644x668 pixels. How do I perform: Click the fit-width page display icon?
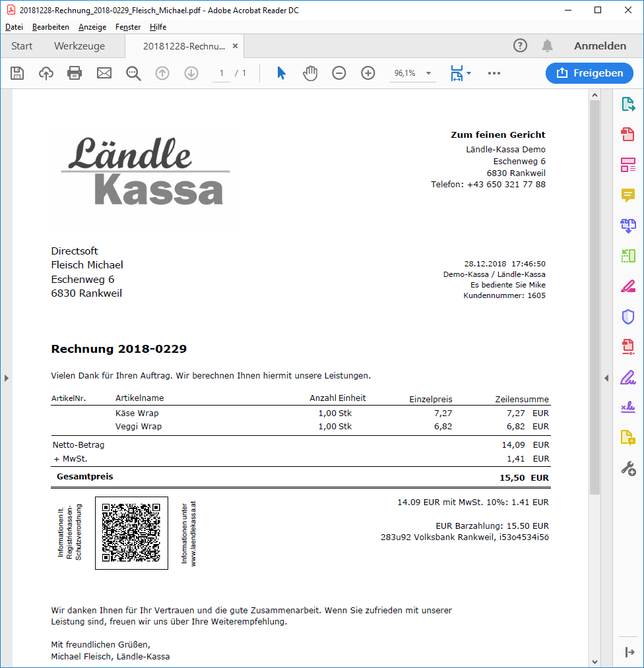[457, 73]
